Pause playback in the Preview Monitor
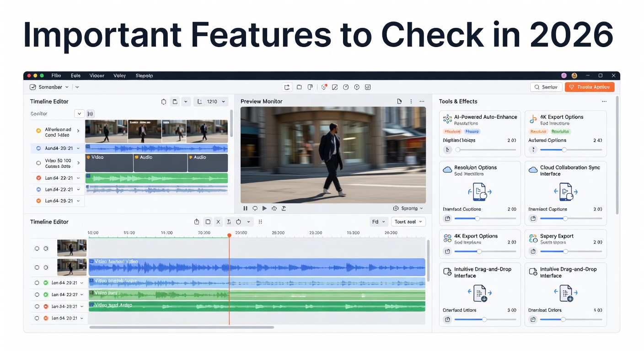The width and height of the screenshot is (644, 351). pyautogui.click(x=245, y=208)
